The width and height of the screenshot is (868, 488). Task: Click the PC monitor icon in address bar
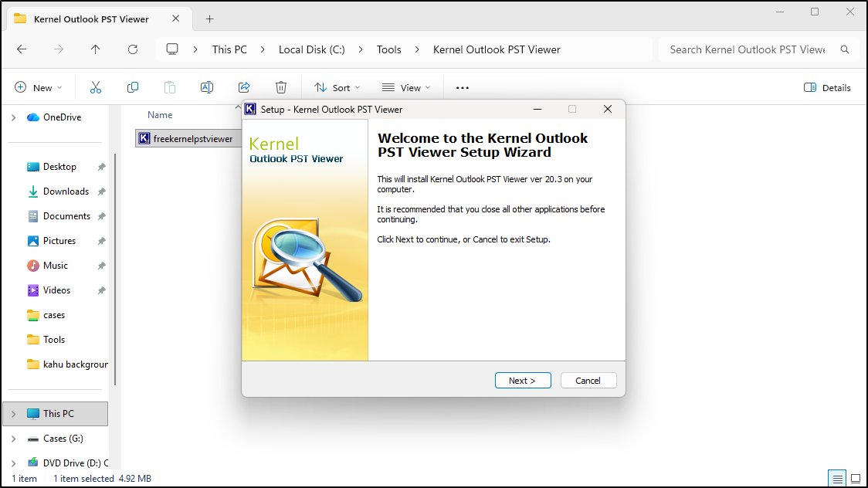pyautogui.click(x=172, y=49)
